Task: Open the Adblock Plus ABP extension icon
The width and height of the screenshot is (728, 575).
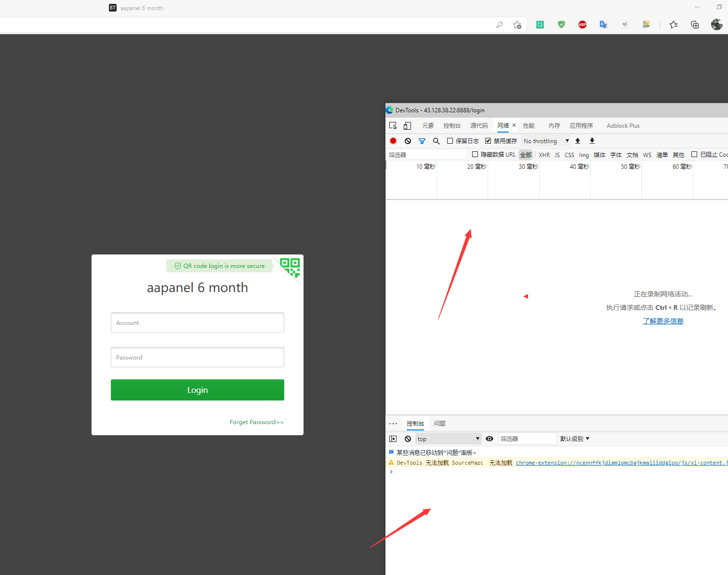Action: coord(582,25)
